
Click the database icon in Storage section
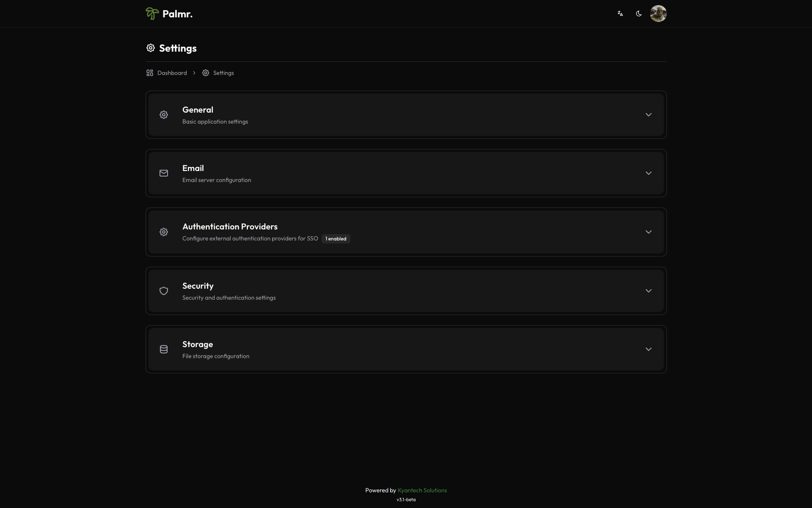(164, 349)
